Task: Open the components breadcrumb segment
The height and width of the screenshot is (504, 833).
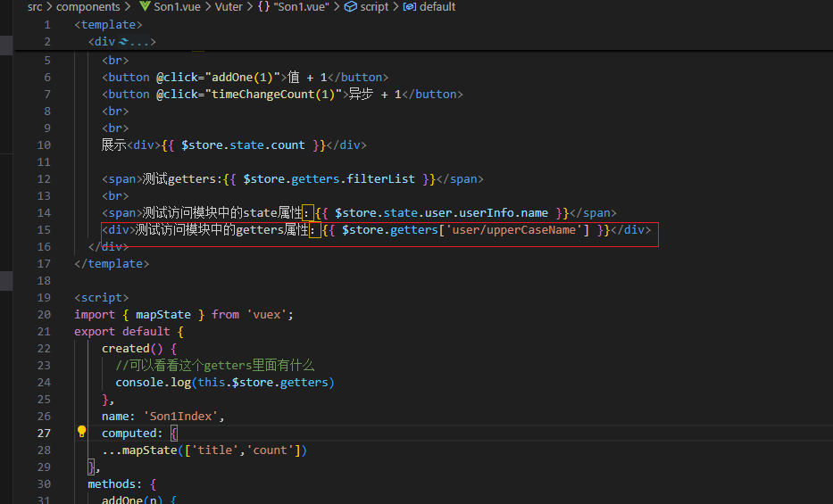Action: [x=88, y=6]
